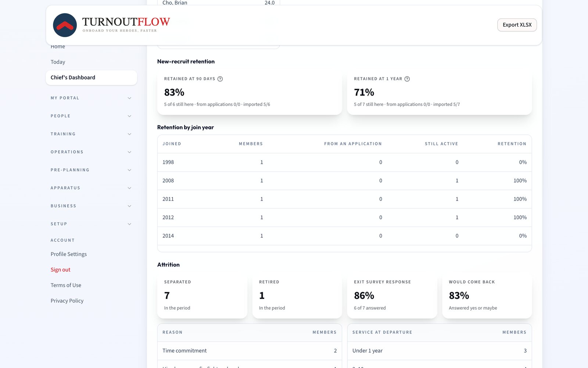Select the Would Come Back 83% card
The image size is (588, 368).
(487, 295)
